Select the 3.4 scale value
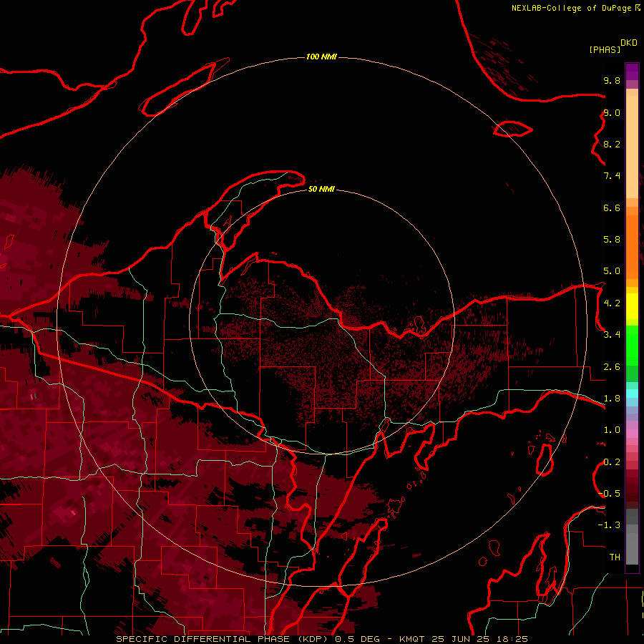 click(612, 335)
